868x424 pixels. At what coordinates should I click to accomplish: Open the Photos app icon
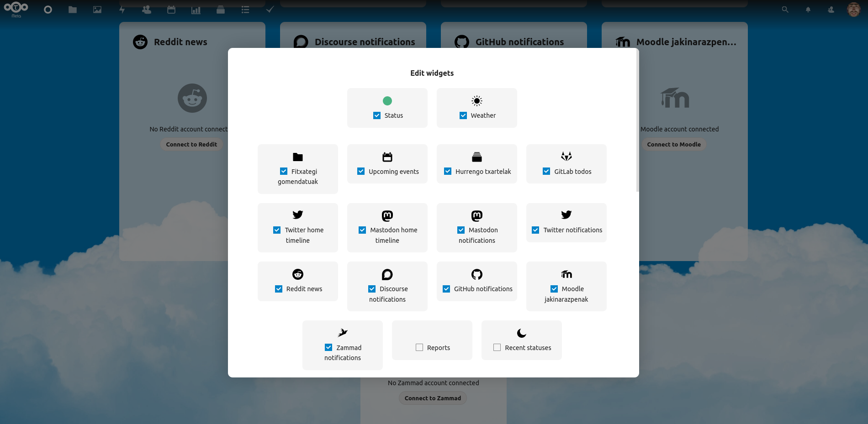click(97, 10)
